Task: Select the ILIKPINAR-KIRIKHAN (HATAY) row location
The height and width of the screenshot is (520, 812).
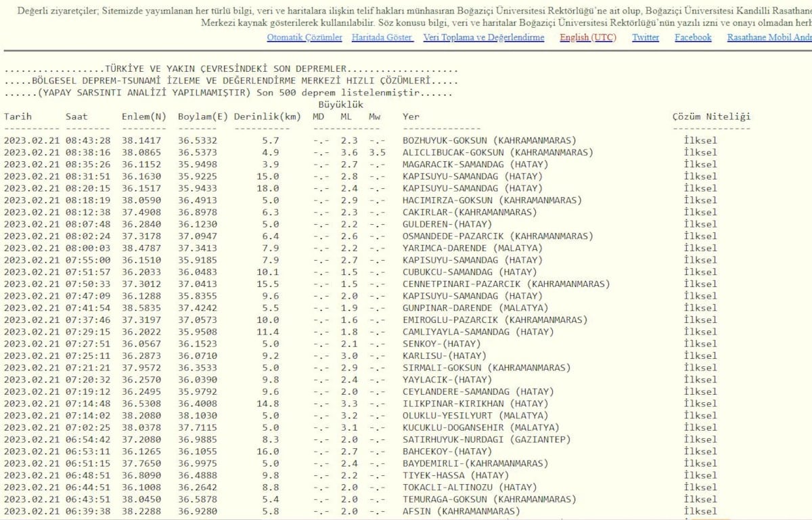Action: click(x=475, y=404)
